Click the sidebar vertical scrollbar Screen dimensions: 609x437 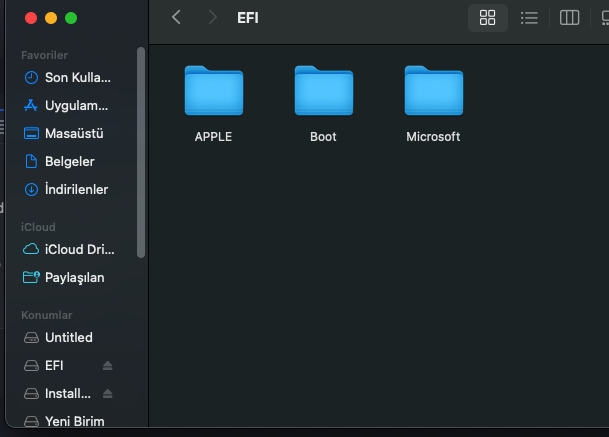[x=141, y=150]
